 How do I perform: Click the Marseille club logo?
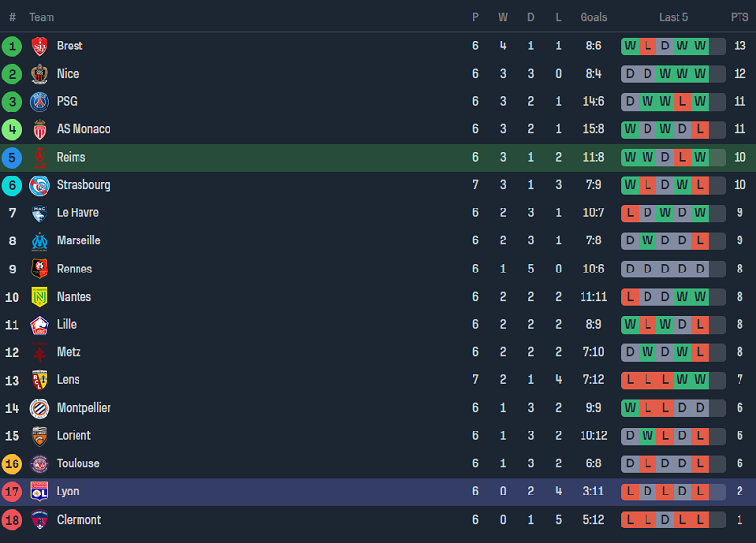click(x=40, y=240)
